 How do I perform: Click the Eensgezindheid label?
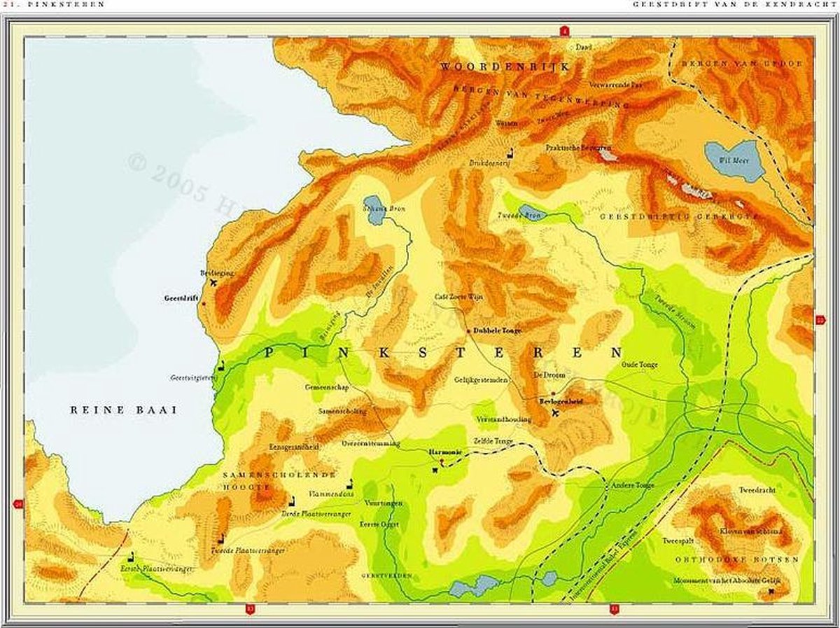click(294, 446)
